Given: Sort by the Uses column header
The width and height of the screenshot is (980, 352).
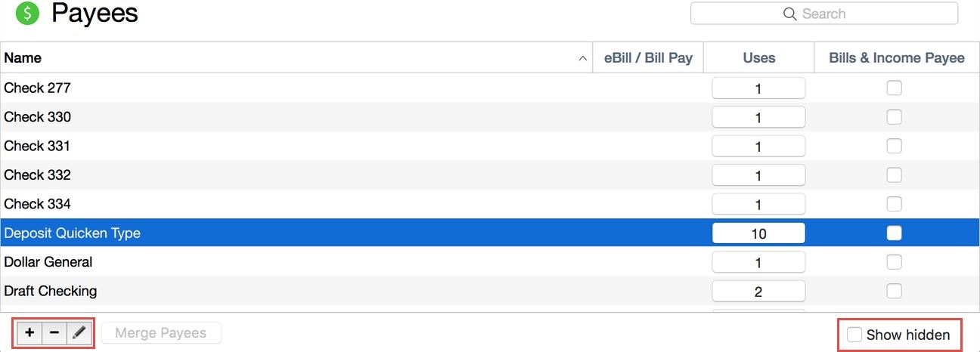Looking at the screenshot, I should point(758,58).
